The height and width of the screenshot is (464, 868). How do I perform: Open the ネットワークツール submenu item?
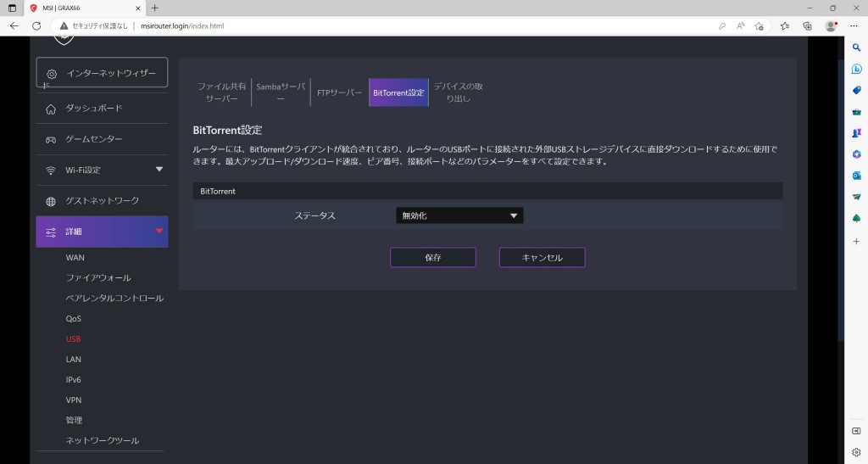click(x=103, y=441)
